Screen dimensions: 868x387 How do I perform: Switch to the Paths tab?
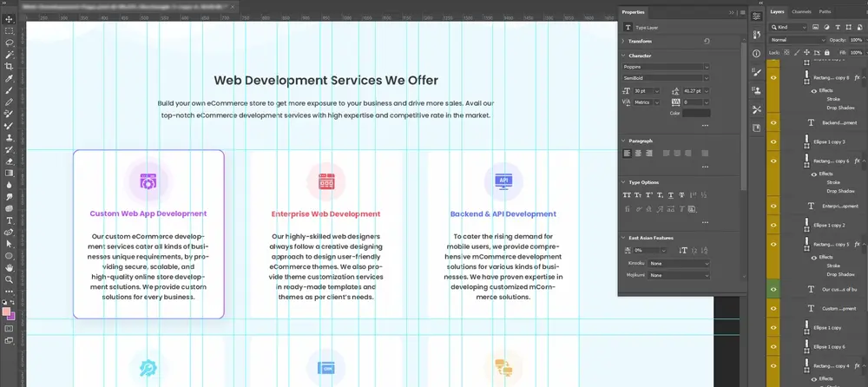tap(825, 11)
